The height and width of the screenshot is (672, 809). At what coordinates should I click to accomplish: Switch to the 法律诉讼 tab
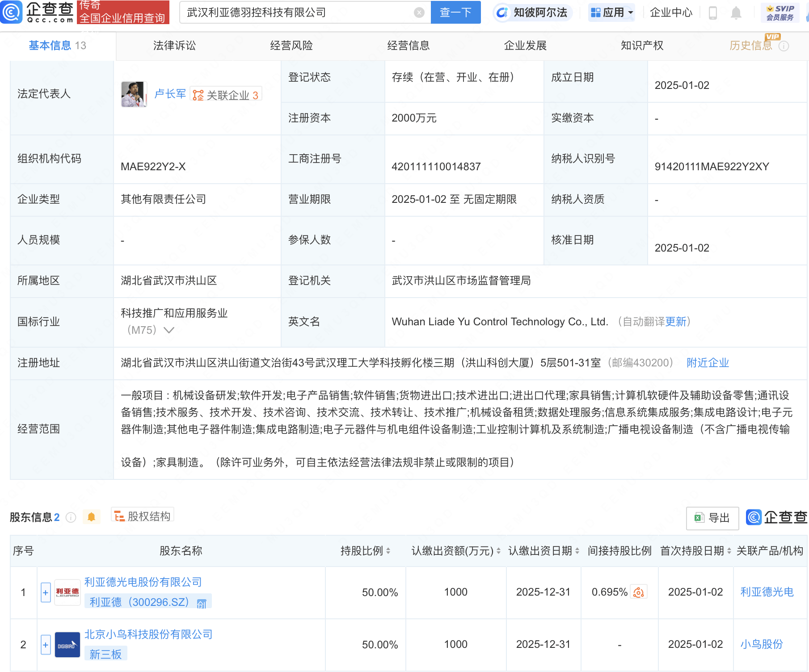coord(174,46)
